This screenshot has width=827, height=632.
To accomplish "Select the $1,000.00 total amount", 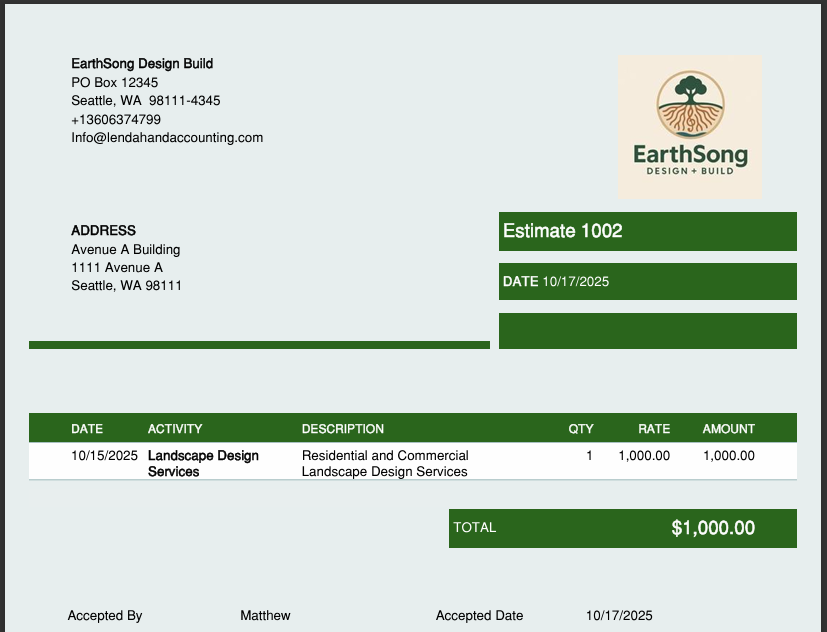I will point(713,528).
